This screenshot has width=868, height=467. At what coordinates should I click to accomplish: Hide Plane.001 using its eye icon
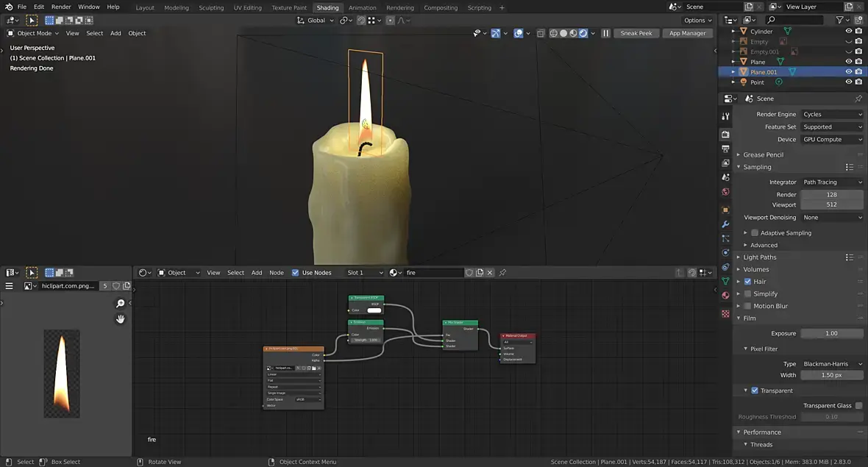pyautogui.click(x=848, y=72)
